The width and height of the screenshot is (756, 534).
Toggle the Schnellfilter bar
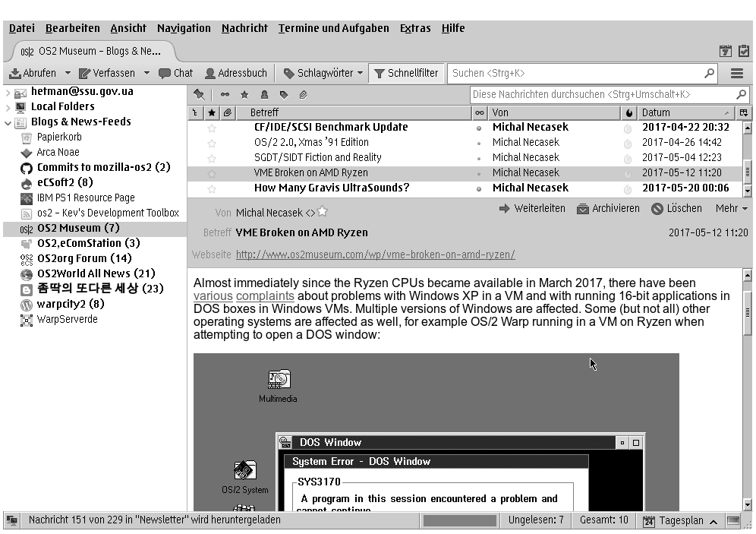click(x=406, y=74)
